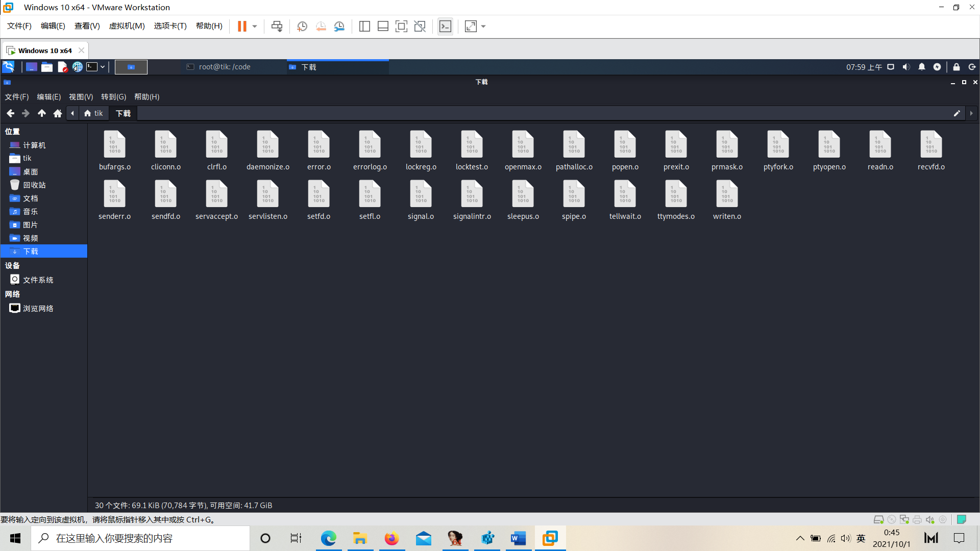This screenshot has width=980, height=551.
Task: Take a VM snapshot from the toolbar
Action: coord(302,27)
